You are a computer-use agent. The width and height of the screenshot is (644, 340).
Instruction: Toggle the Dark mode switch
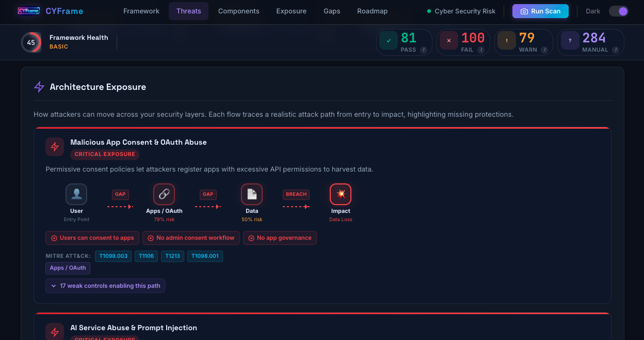coord(618,11)
